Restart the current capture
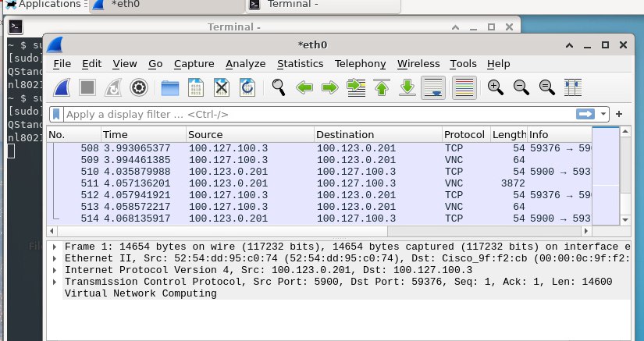Image resolution: width=644 pixels, height=341 pixels. click(113, 87)
